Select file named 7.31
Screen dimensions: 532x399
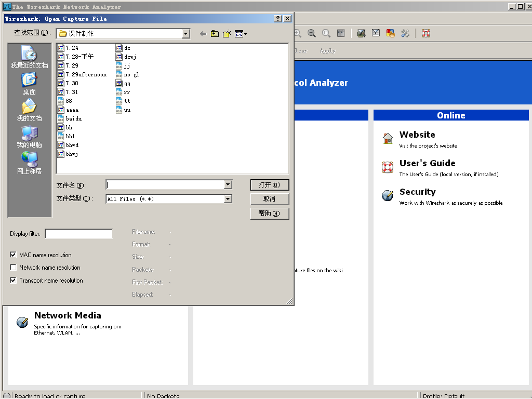click(x=68, y=92)
